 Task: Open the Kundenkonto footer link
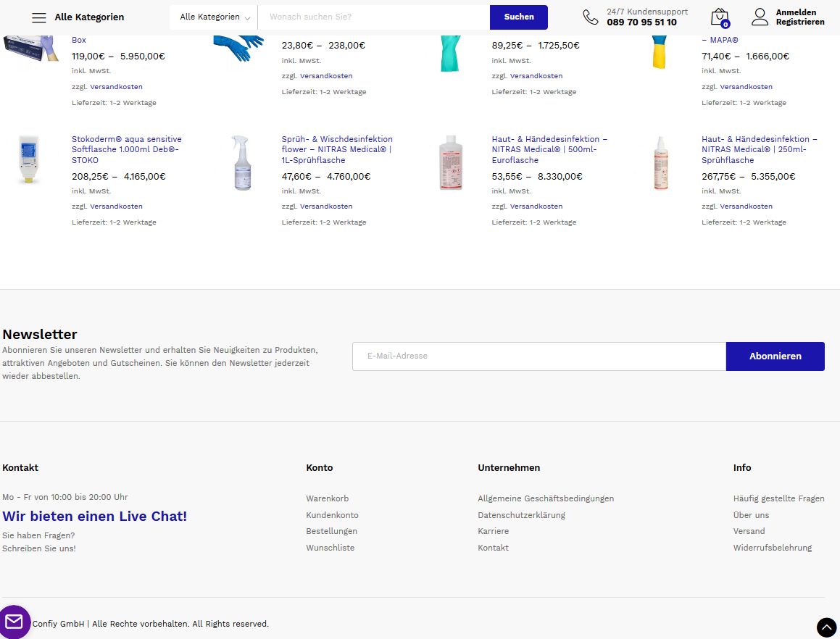[332, 515]
